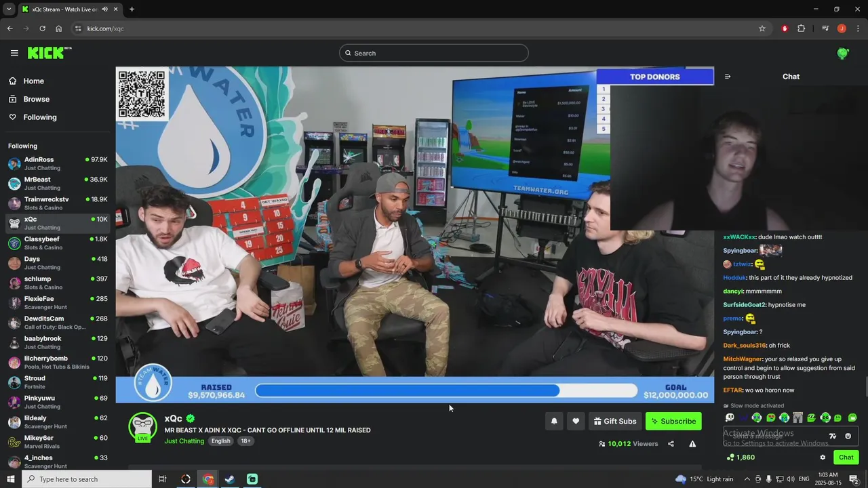The height and width of the screenshot is (488, 868).
Task: Share the stream via share icon
Action: [x=671, y=444]
